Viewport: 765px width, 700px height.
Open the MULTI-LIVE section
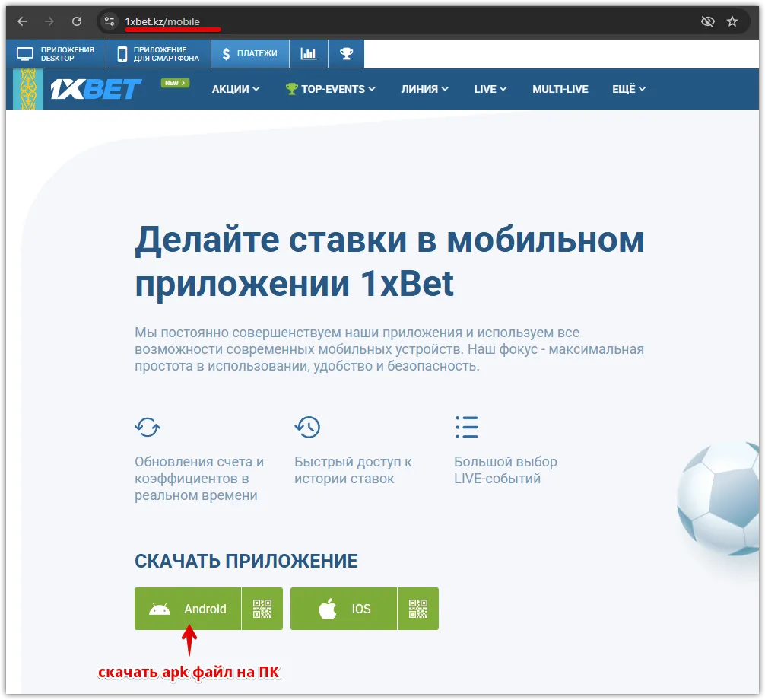point(560,89)
